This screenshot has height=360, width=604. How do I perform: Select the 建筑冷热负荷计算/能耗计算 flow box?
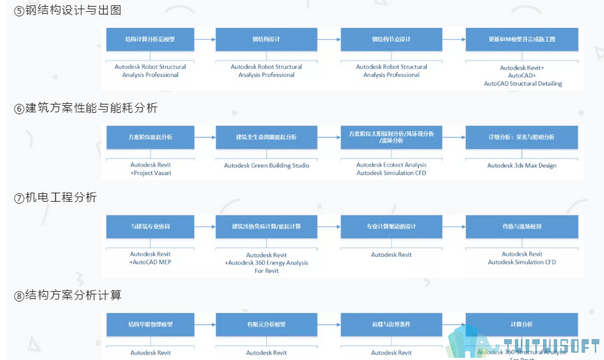click(266, 226)
